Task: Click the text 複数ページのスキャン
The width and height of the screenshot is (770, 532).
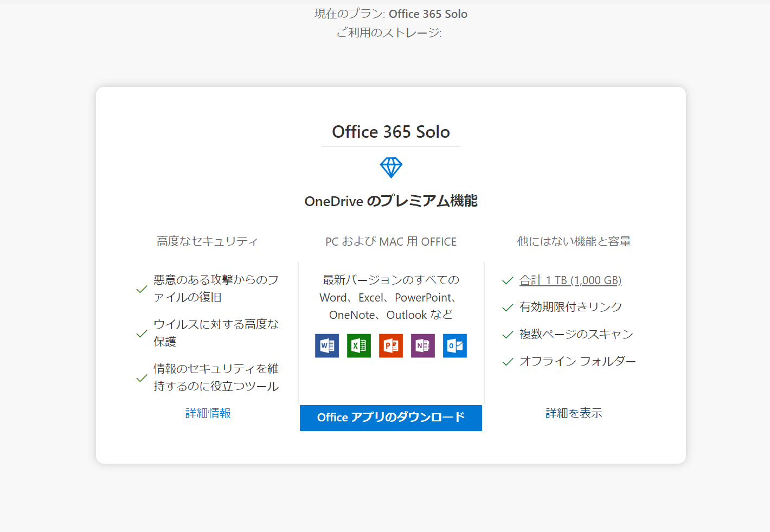Action: [x=576, y=334]
